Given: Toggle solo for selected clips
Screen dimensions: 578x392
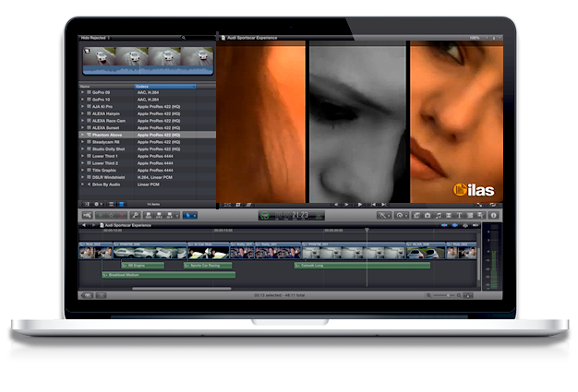Looking at the screenshot, I should coord(465,225).
